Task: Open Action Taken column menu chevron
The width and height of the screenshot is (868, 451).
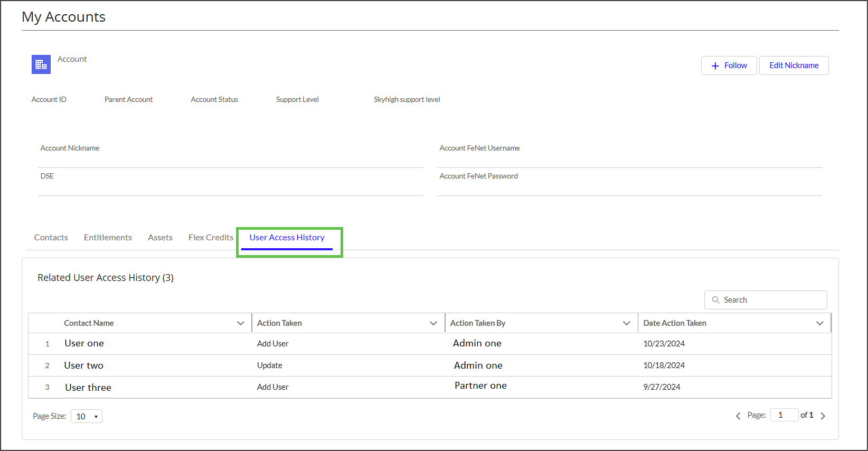Action: [x=433, y=323]
